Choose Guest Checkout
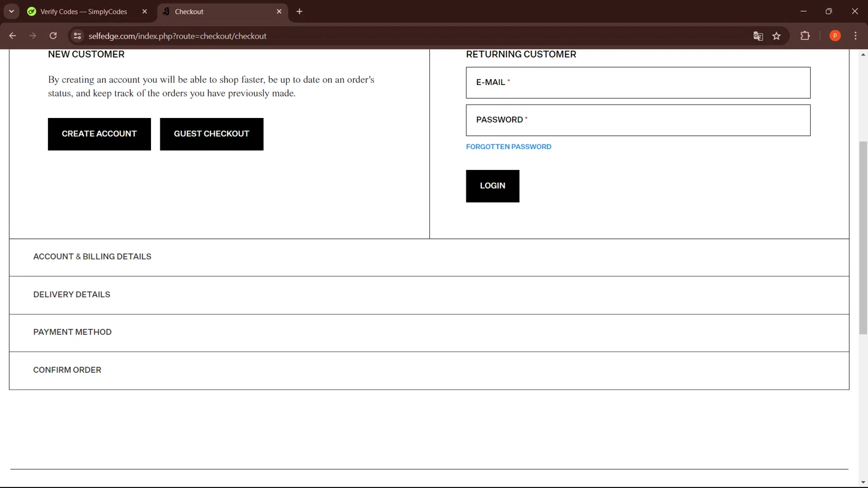This screenshot has height=488, width=868. point(212,134)
